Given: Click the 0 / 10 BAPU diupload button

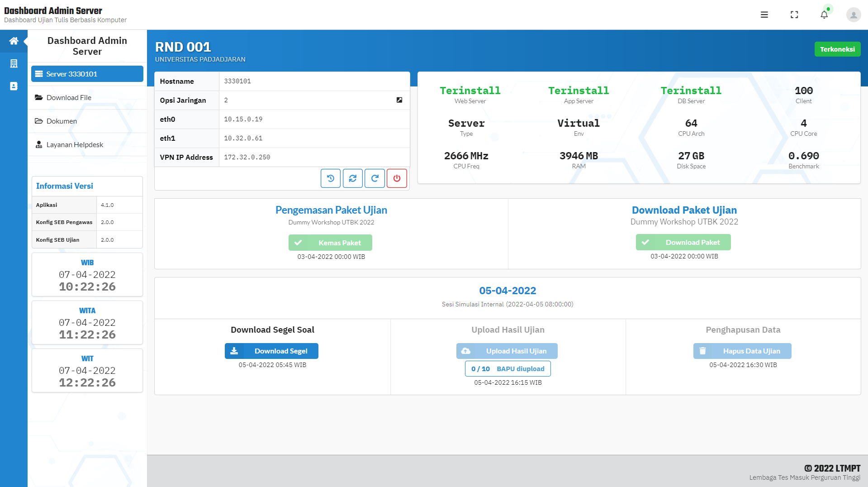Looking at the screenshot, I should pyautogui.click(x=508, y=368).
